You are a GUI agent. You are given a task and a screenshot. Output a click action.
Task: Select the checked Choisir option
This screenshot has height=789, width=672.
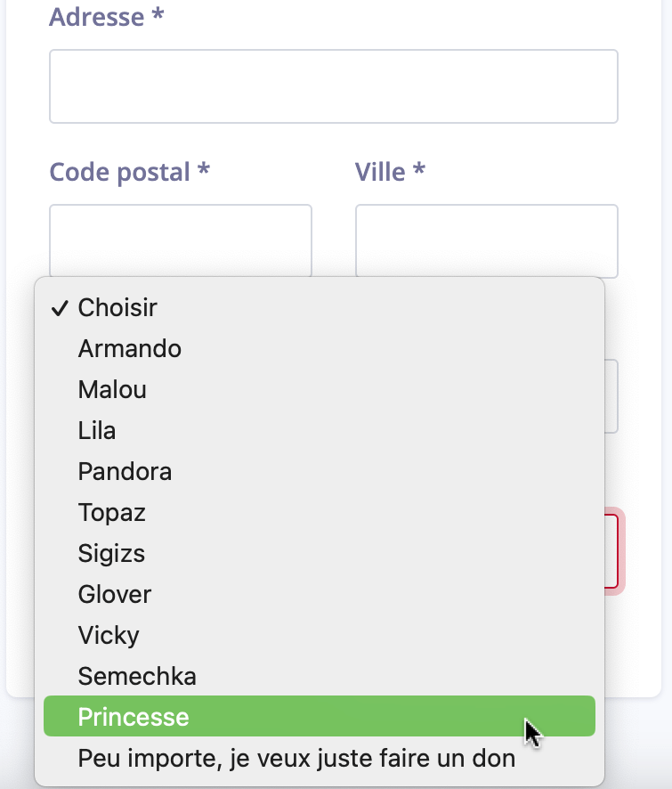point(117,308)
